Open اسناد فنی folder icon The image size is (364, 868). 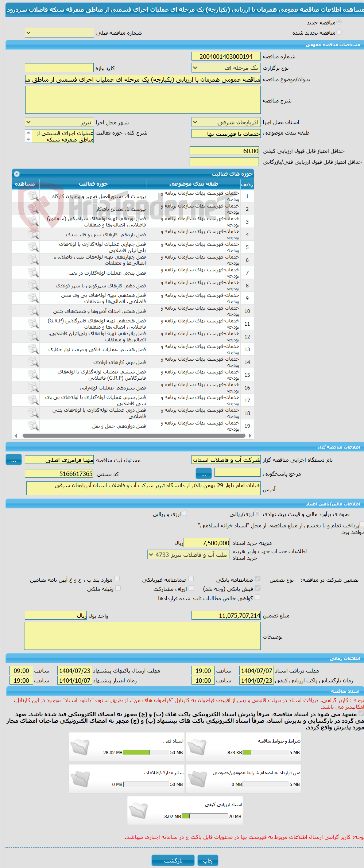click(80, 747)
